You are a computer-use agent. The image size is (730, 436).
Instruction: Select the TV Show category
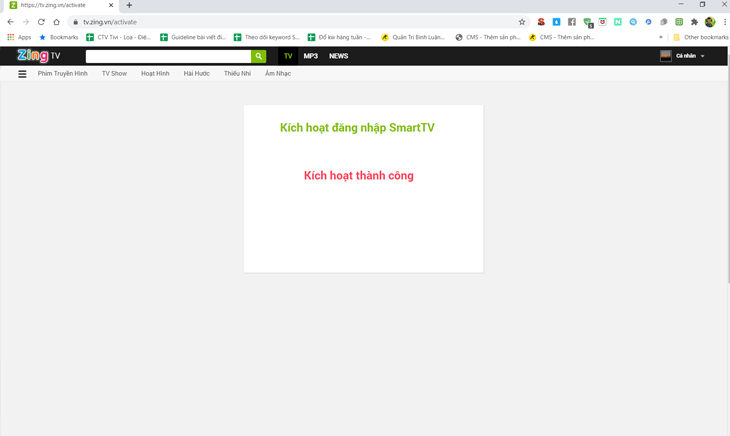click(x=114, y=74)
